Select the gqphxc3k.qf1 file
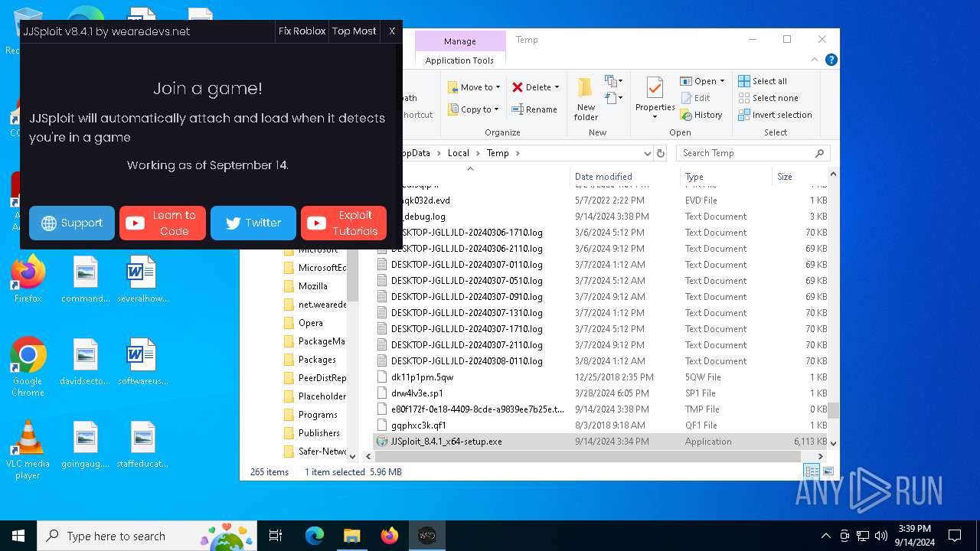The height and width of the screenshot is (551, 980). [x=600, y=425]
